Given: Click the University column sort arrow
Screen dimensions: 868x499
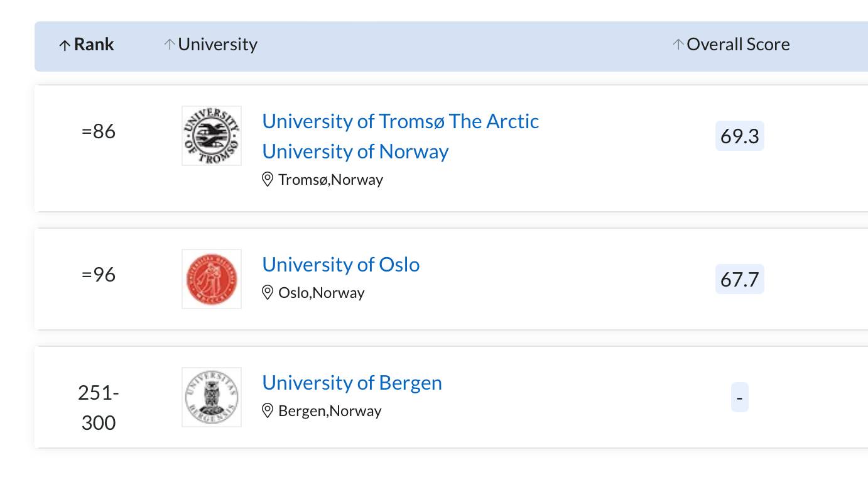Looking at the screenshot, I should (169, 45).
